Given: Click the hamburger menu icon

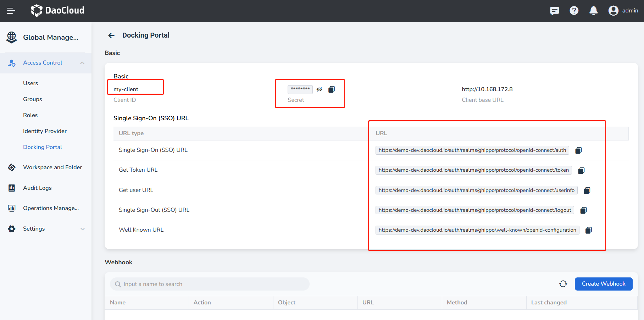Looking at the screenshot, I should click(11, 11).
